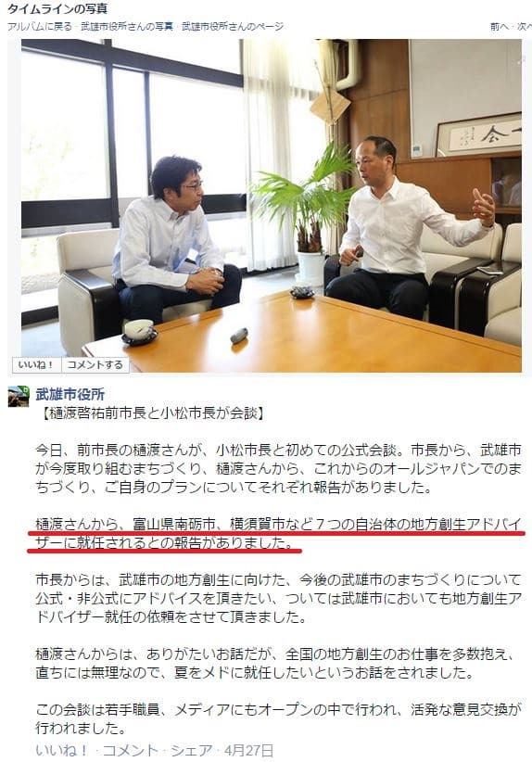Open 武雄市役所さんの写真 link
Screen dimensions: 532x762
point(127,26)
